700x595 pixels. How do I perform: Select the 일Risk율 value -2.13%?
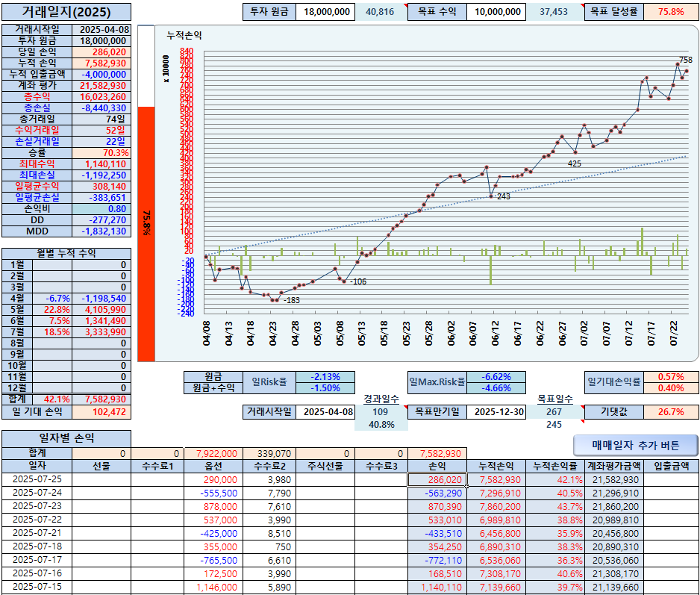(325, 376)
